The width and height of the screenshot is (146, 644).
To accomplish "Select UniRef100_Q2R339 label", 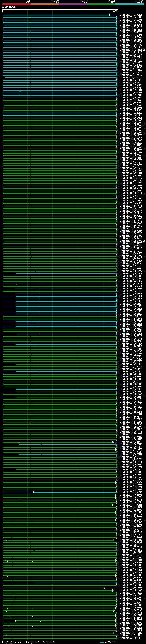I will tap(131, 42).
